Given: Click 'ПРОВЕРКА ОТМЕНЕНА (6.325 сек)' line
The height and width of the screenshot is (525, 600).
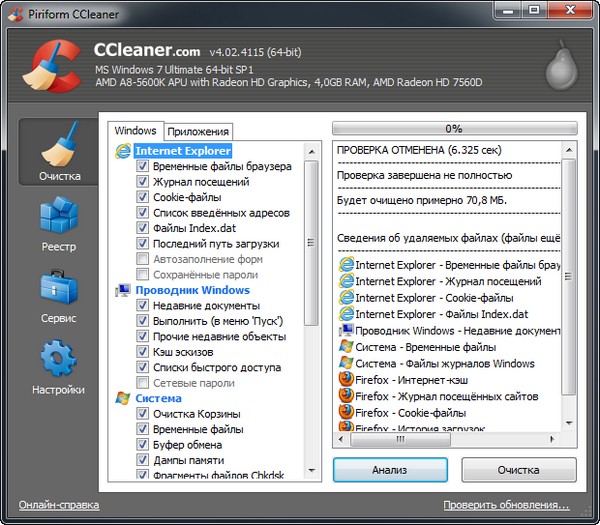Looking at the screenshot, I should click(419, 150).
